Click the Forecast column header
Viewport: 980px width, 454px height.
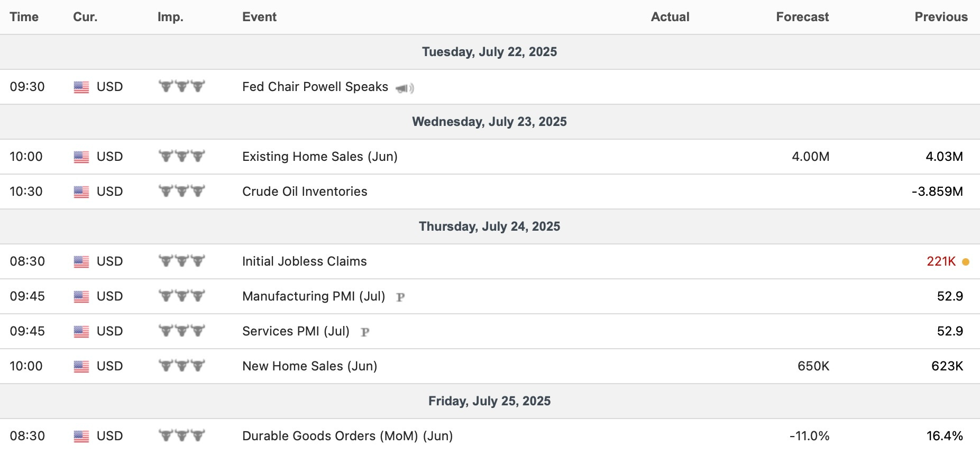coord(802,17)
